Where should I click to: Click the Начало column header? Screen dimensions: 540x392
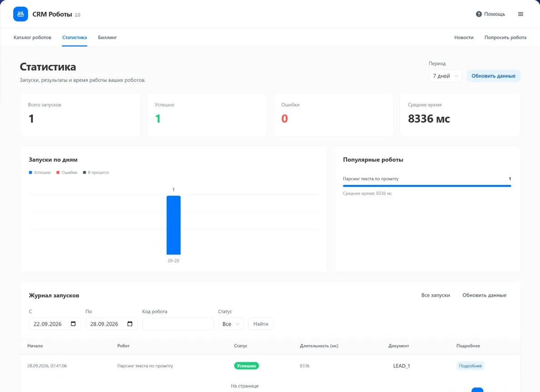35,346
